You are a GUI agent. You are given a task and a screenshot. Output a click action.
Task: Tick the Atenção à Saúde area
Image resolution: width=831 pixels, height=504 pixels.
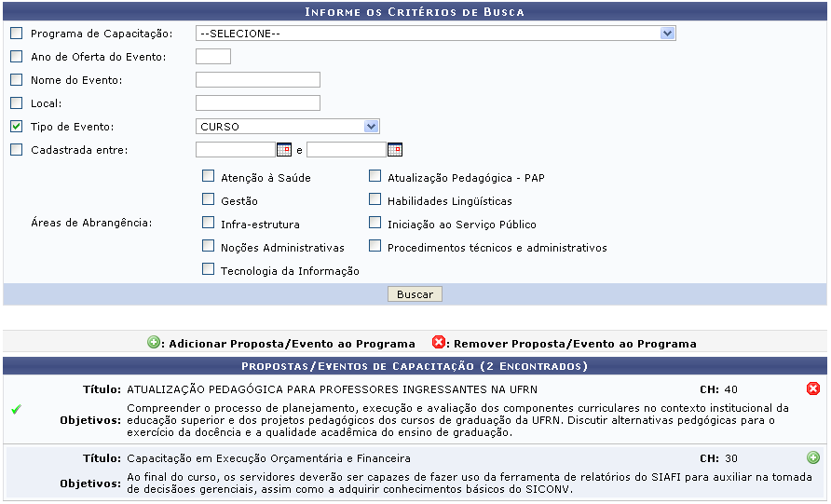point(209,176)
